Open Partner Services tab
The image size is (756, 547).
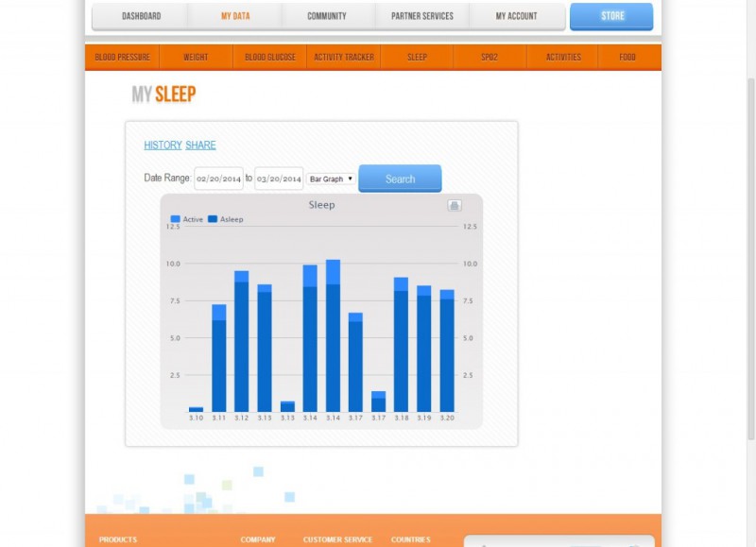pyautogui.click(x=422, y=16)
